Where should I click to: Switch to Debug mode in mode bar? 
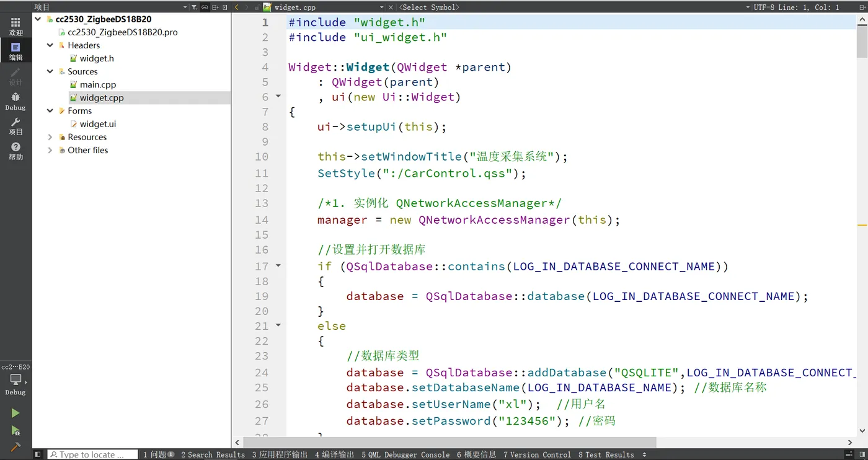tap(15, 101)
